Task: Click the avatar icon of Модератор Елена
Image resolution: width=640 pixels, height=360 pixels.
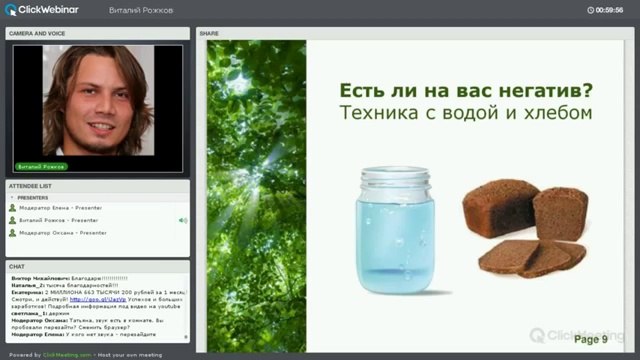Action: (x=13, y=208)
